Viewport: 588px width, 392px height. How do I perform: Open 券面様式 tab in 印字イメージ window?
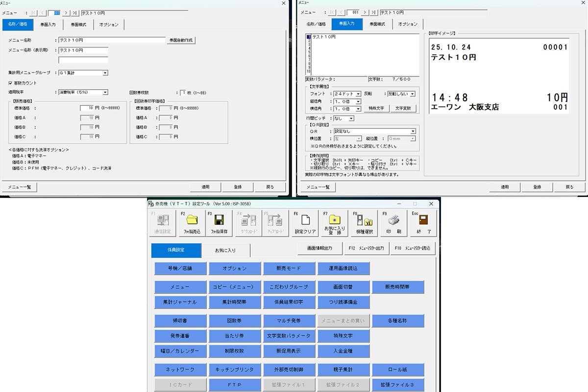coord(377,24)
